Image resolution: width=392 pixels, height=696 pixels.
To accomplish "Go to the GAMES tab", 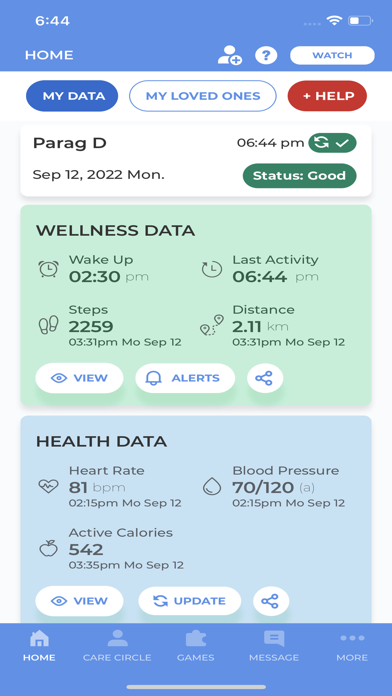I will (x=196, y=645).
